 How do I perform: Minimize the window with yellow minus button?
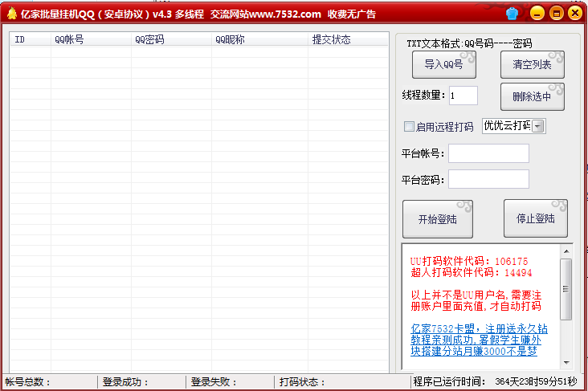click(x=537, y=13)
